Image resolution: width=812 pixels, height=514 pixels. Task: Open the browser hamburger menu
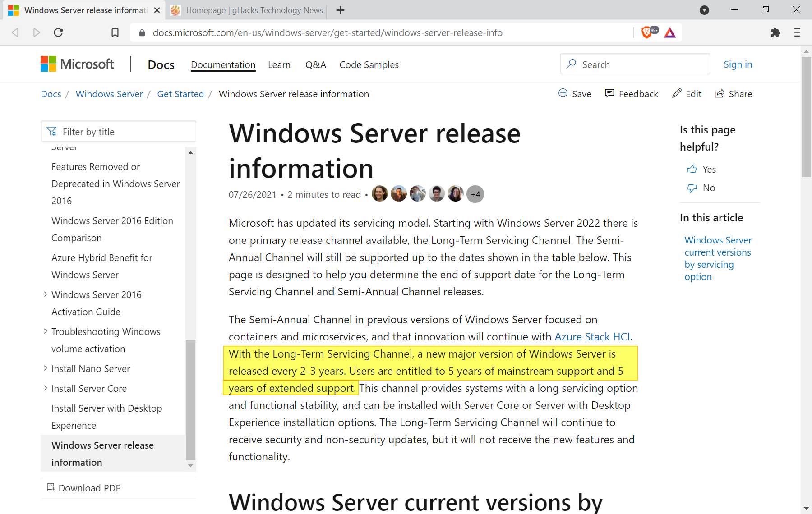point(797,32)
